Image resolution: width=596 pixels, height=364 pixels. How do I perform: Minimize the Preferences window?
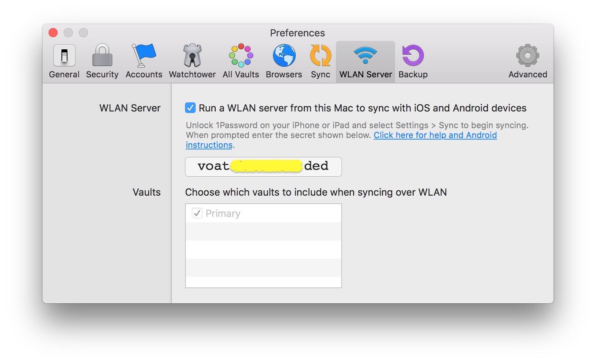(68, 33)
